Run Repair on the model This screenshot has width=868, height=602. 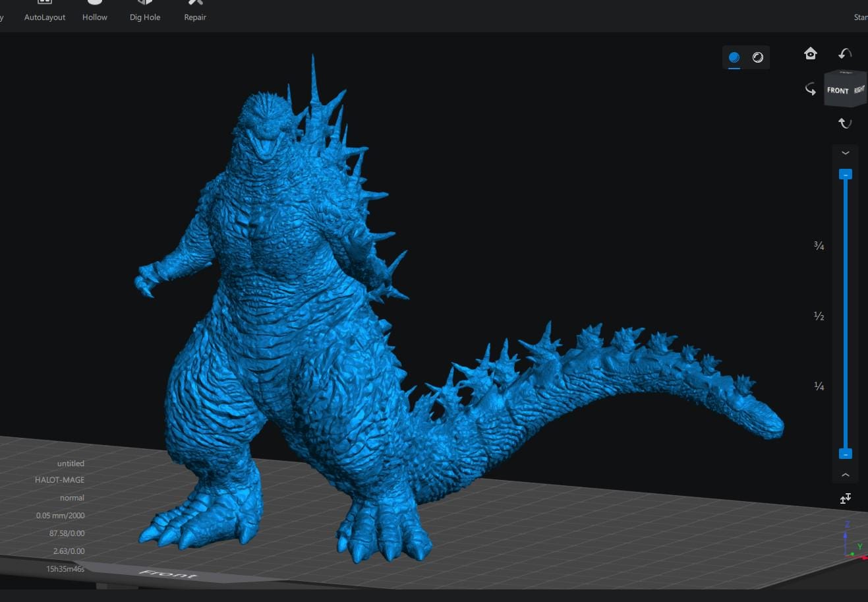click(x=194, y=10)
